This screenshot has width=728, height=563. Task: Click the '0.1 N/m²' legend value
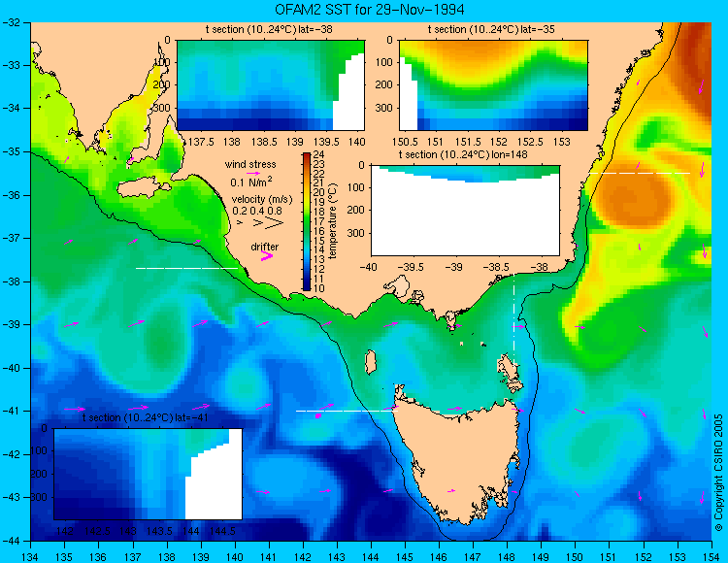[x=251, y=182]
